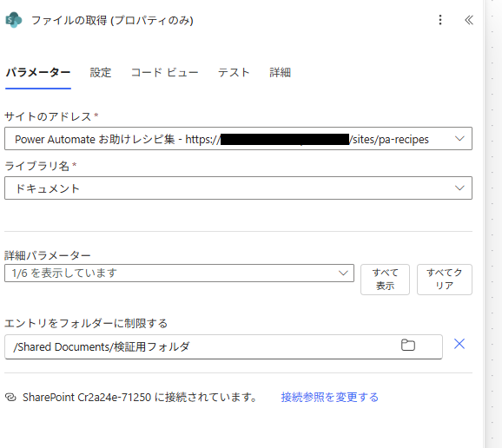Switch to the テスト tab
The height and width of the screenshot is (448, 502).
pos(234,73)
